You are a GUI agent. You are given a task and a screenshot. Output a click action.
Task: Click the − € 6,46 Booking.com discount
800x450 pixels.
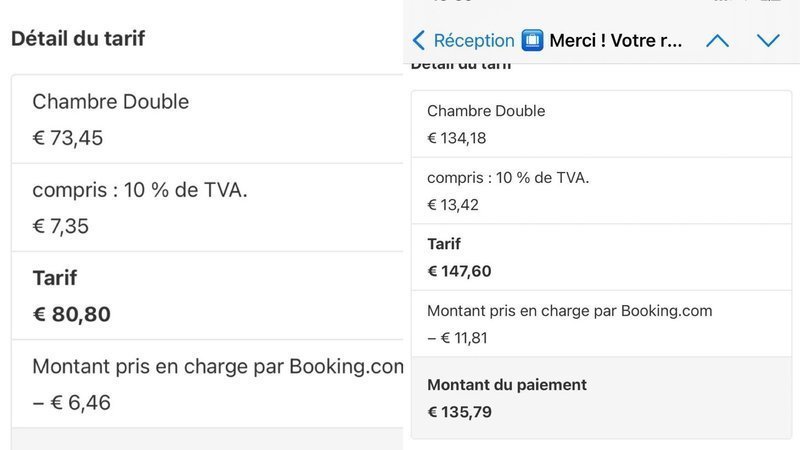tap(71, 403)
